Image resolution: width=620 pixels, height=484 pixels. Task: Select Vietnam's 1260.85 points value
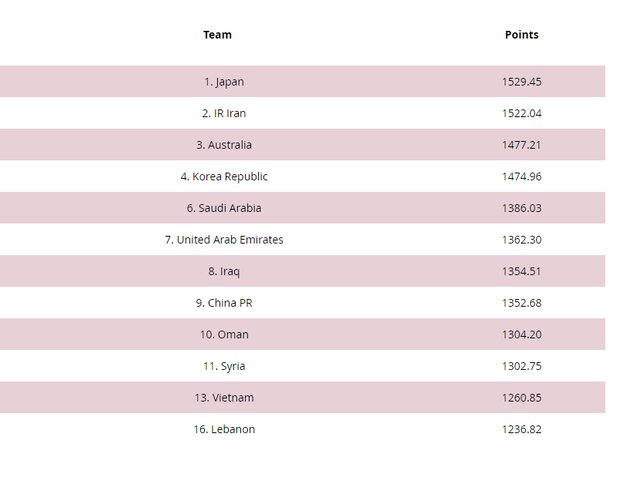(x=521, y=398)
